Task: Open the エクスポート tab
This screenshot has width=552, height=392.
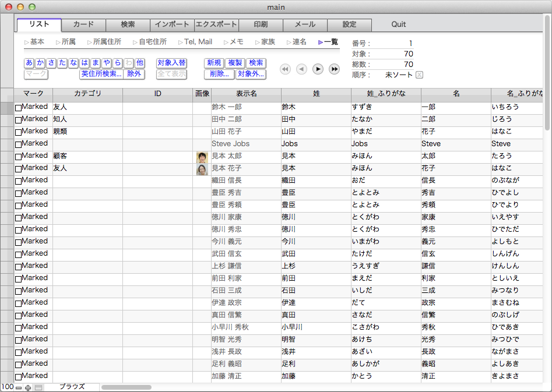Action: click(x=216, y=24)
